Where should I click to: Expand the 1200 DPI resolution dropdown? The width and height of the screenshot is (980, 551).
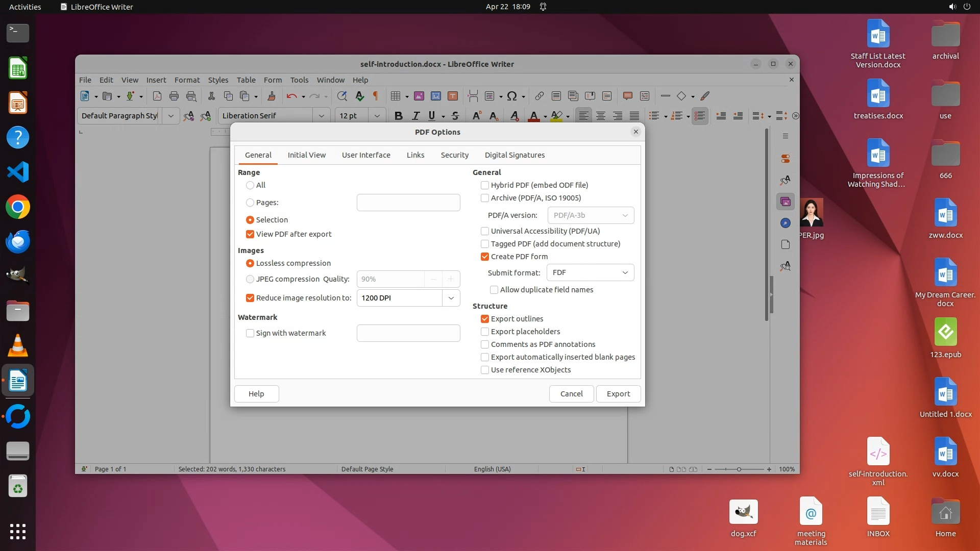pyautogui.click(x=451, y=298)
